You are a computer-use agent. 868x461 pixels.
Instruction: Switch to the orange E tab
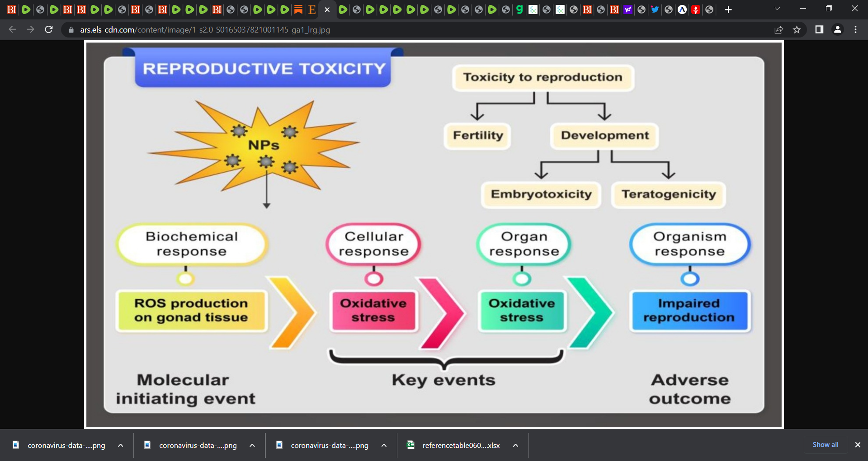[312, 9]
